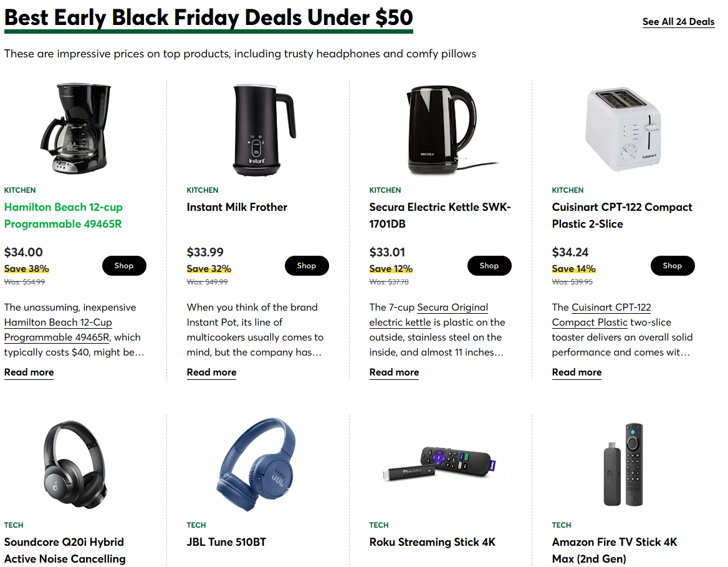Open the See All 24 Deals link

pos(678,22)
